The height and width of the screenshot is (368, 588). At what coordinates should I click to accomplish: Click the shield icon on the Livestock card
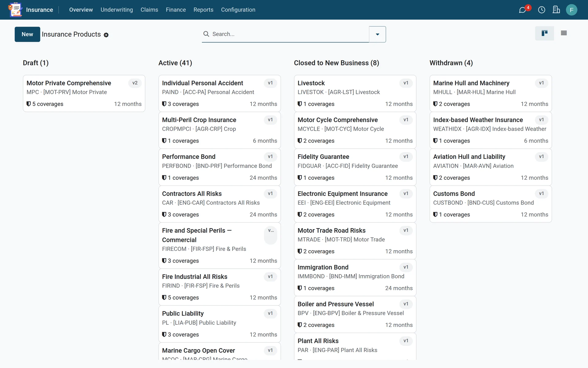[x=300, y=104]
